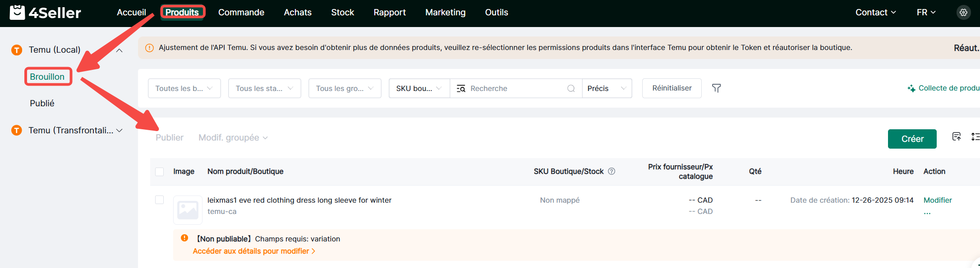Click the search magnifier icon
Viewport: 980px width, 268px height.
571,88
